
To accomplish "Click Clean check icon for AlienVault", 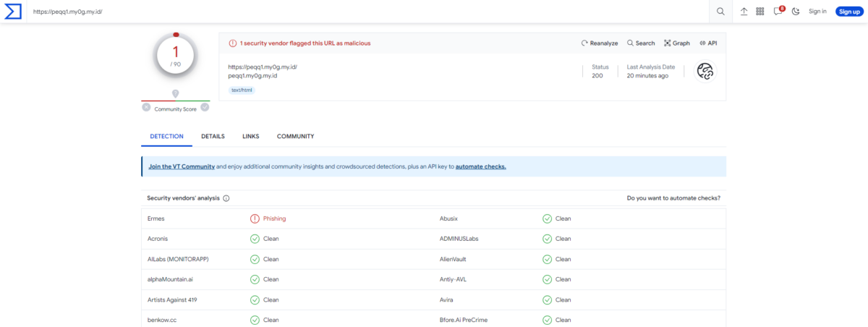I will coord(547,259).
